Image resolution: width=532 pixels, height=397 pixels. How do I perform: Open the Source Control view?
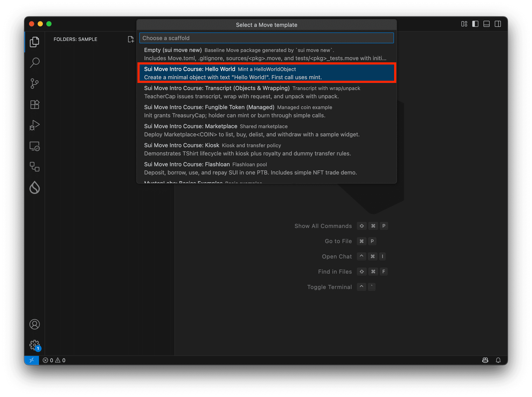point(35,84)
